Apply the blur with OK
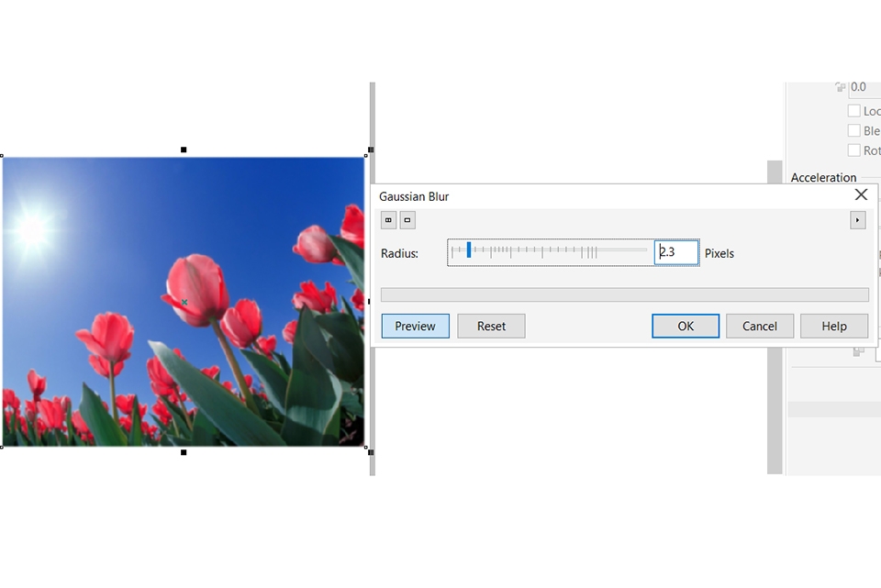The height and width of the screenshot is (588, 881). pos(685,326)
